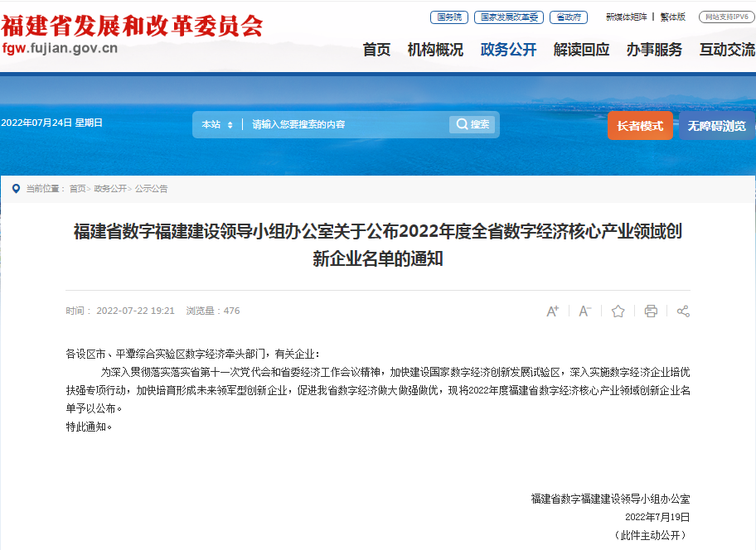
Task: Print the notice using the printer icon
Action: click(651, 311)
